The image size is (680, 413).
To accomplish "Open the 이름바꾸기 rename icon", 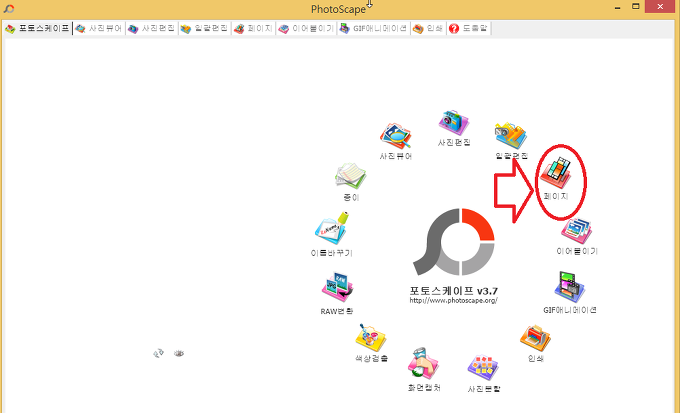I will 332,228.
